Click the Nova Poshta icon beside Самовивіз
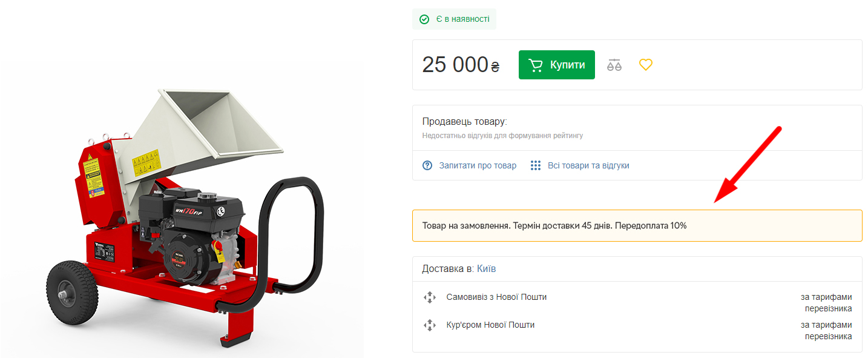This screenshot has width=868, height=358. click(x=429, y=297)
